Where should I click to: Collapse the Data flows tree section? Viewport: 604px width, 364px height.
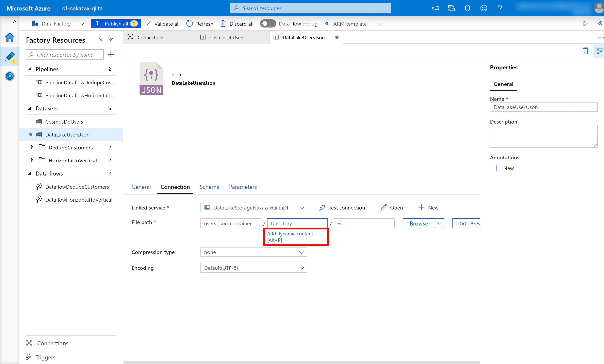click(x=29, y=173)
